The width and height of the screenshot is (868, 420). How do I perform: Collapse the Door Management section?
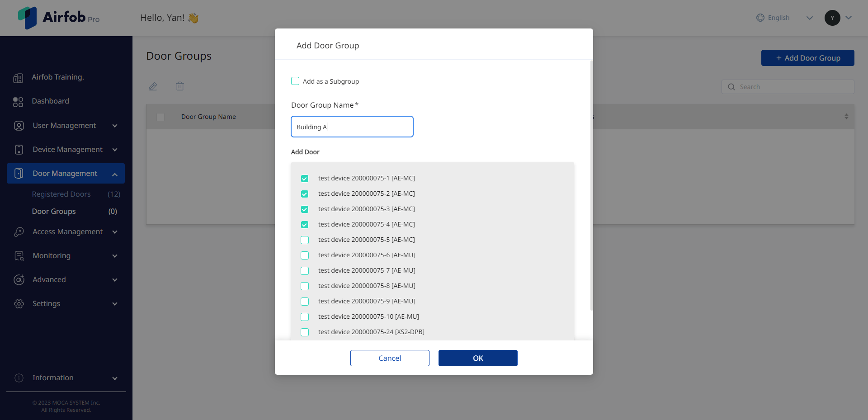pyautogui.click(x=115, y=174)
